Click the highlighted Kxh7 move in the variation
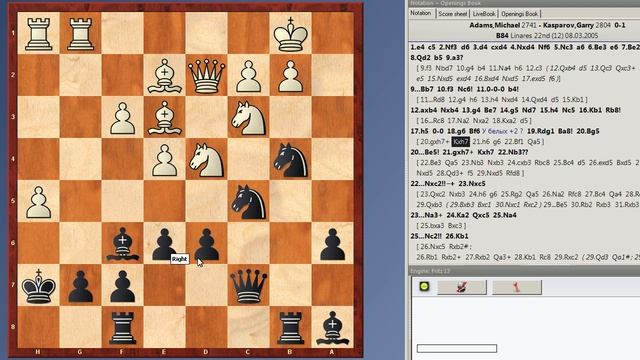This screenshot has height=360, width=640. pyautogui.click(x=460, y=142)
